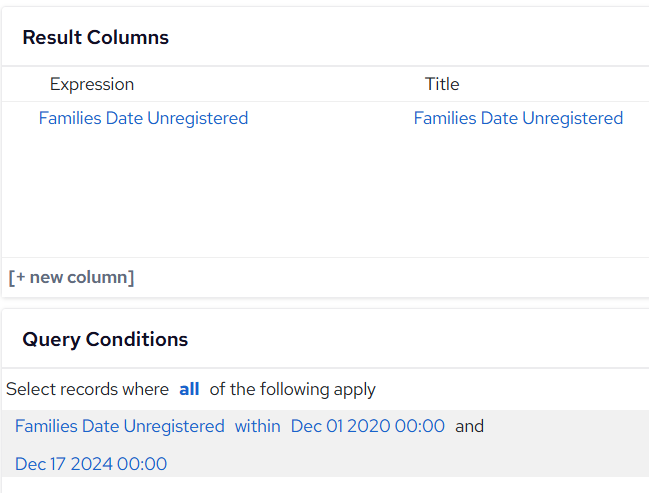Click the Result Columns panel heading
Screen dimensions: 649x493
96,37
